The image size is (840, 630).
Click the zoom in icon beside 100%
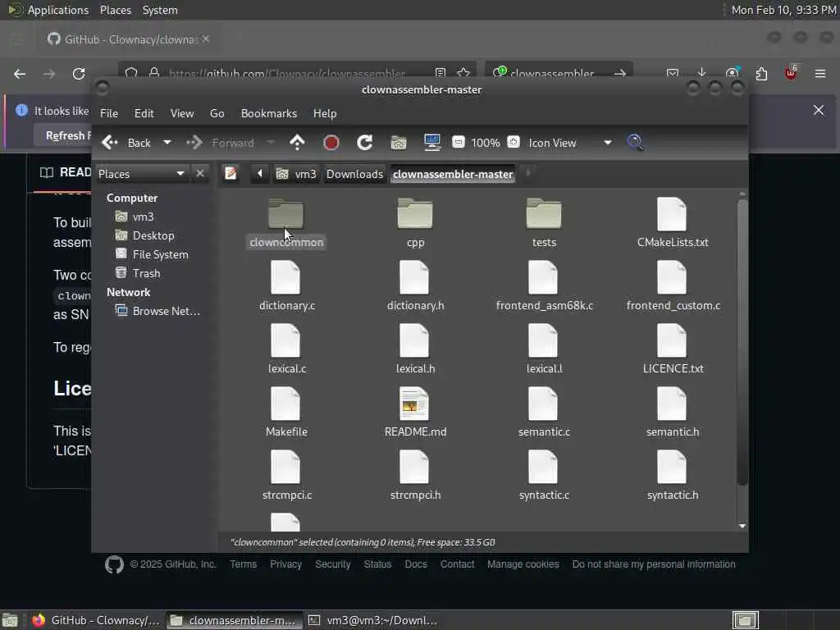[514, 143]
